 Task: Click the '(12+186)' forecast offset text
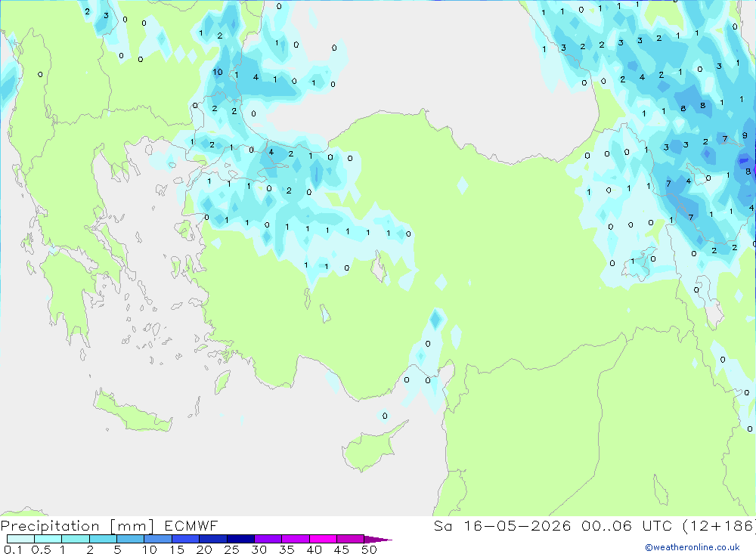tap(718, 525)
